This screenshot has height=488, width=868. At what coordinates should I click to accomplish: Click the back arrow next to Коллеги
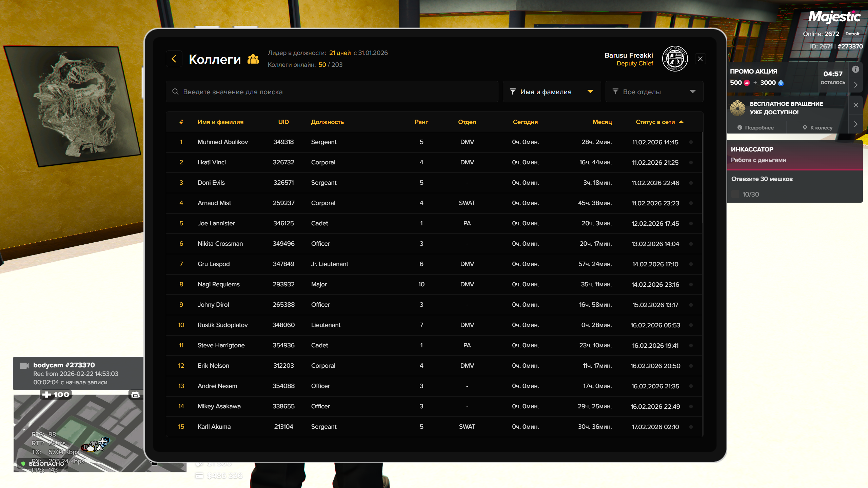pos(174,59)
